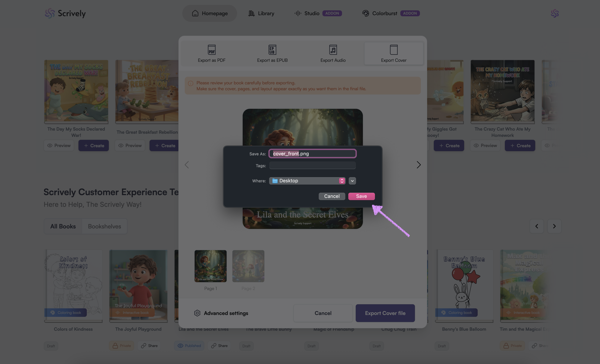
Task: Select the Page 2 thumbnail
Action: pos(248,266)
